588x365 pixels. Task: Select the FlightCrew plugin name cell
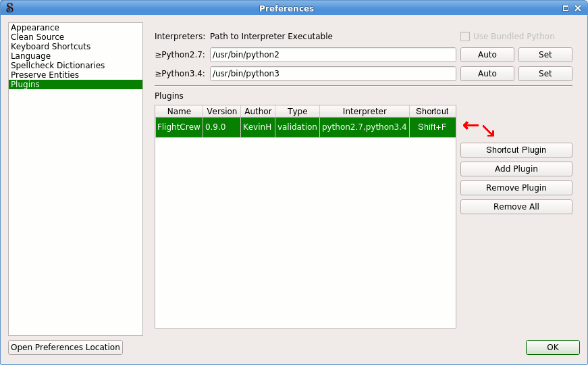(x=179, y=127)
